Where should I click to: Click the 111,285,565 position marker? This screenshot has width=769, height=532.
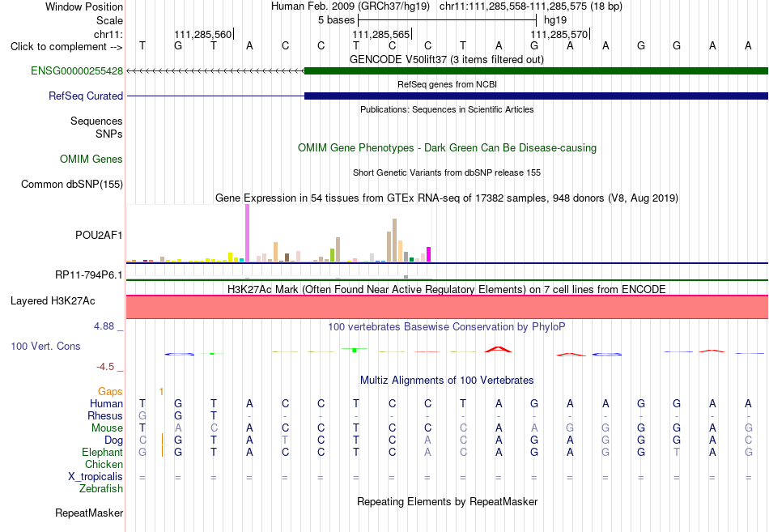coord(381,34)
